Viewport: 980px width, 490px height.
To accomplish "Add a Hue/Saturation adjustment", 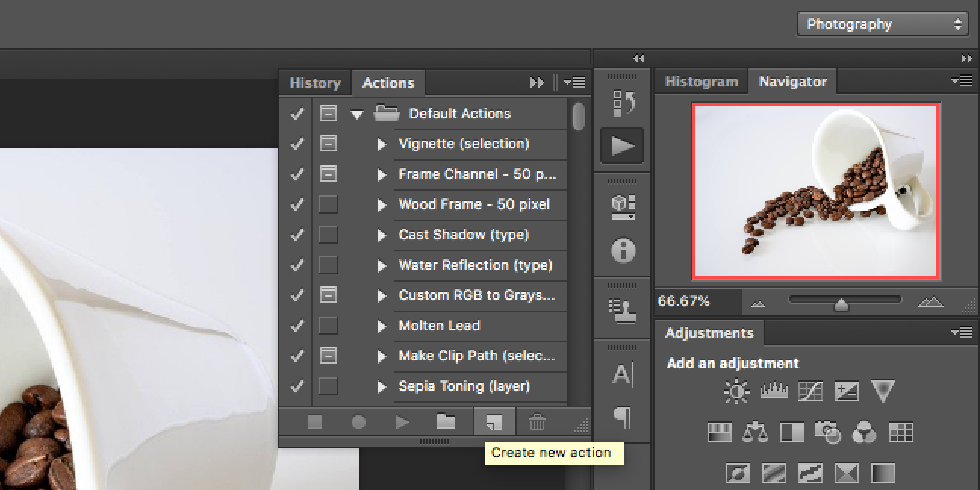I will pyautogui.click(x=719, y=432).
